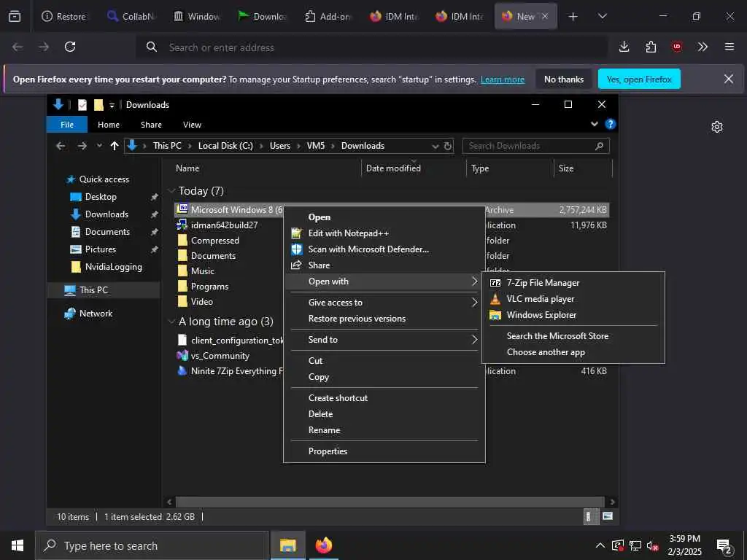
Task: Open the File ribbon tab
Action: click(x=67, y=125)
